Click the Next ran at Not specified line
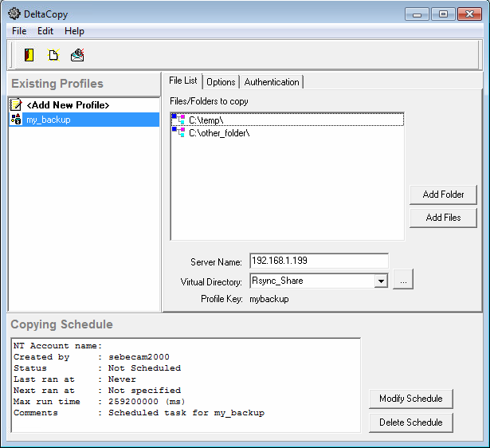 [97, 390]
